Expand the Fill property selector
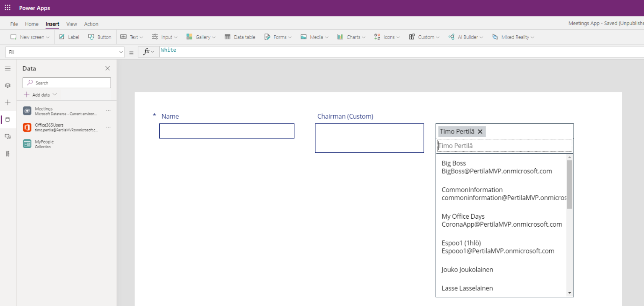Viewport: 644px width, 306px height. click(x=122, y=52)
